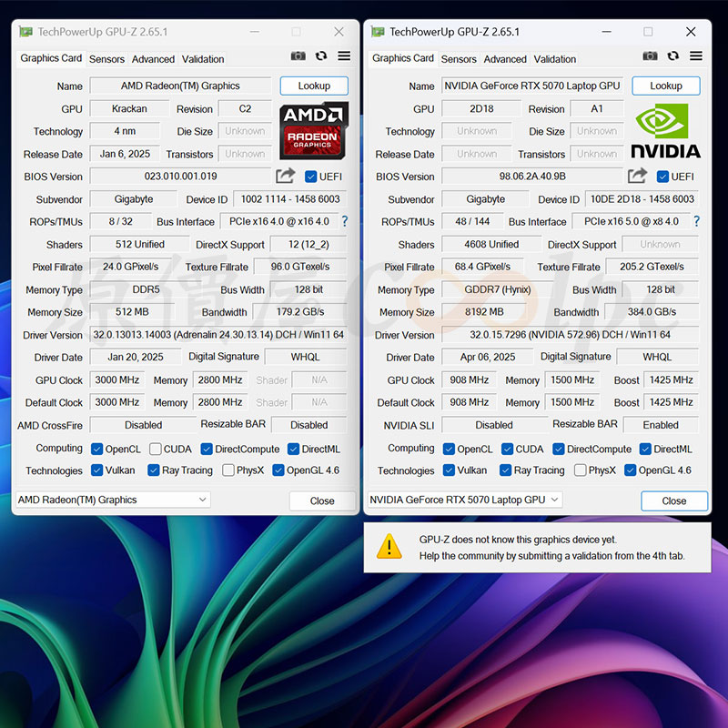728x728 pixels.
Task: Open the AMD Radeon(TM) Graphics device dropdown
Action: pos(113,500)
